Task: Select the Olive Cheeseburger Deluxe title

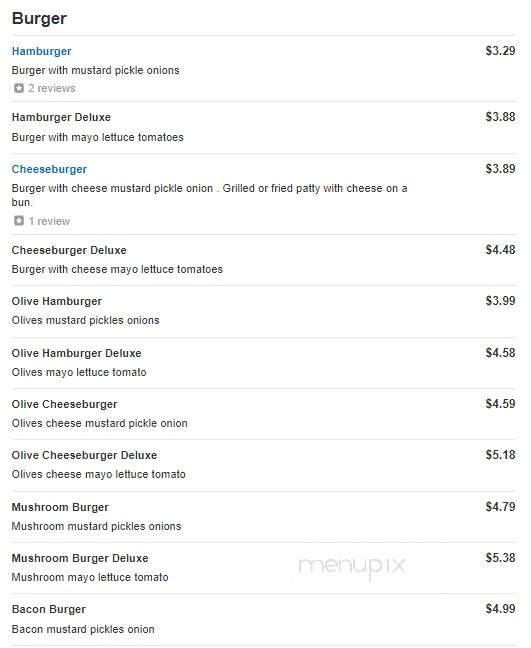Action: (84, 455)
